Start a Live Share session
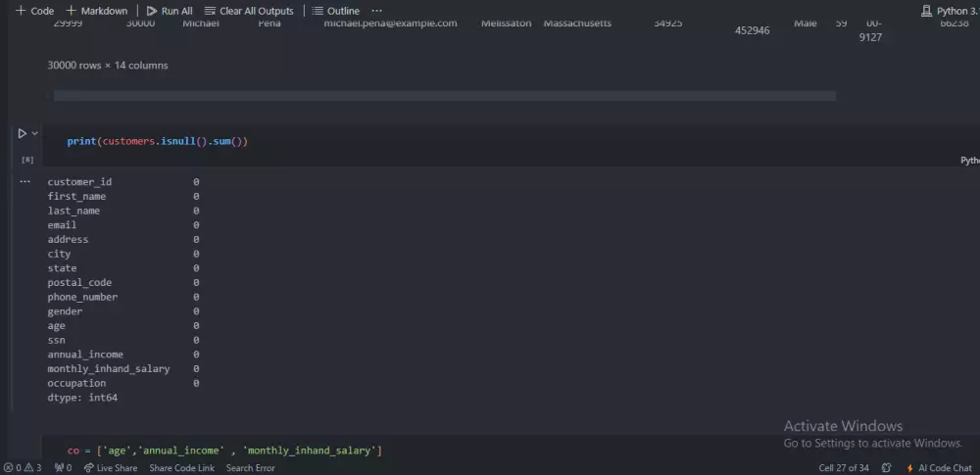Image resolution: width=980 pixels, height=475 pixels. tap(111, 467)
